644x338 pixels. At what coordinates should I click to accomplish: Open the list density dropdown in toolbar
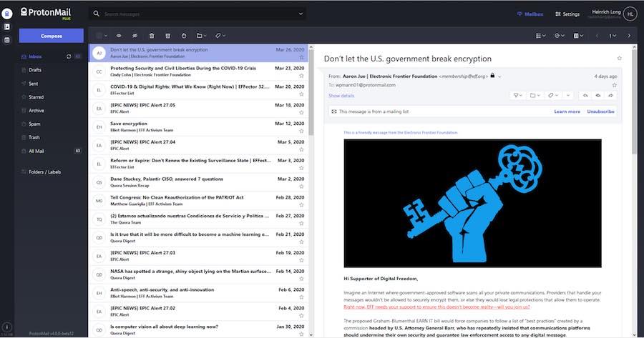(540, 36)
